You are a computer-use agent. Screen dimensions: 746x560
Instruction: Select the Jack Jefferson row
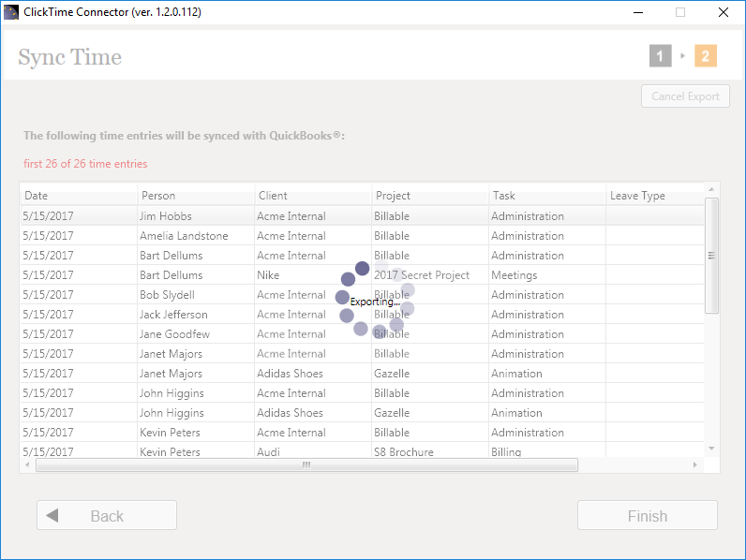tap(362, 315)
